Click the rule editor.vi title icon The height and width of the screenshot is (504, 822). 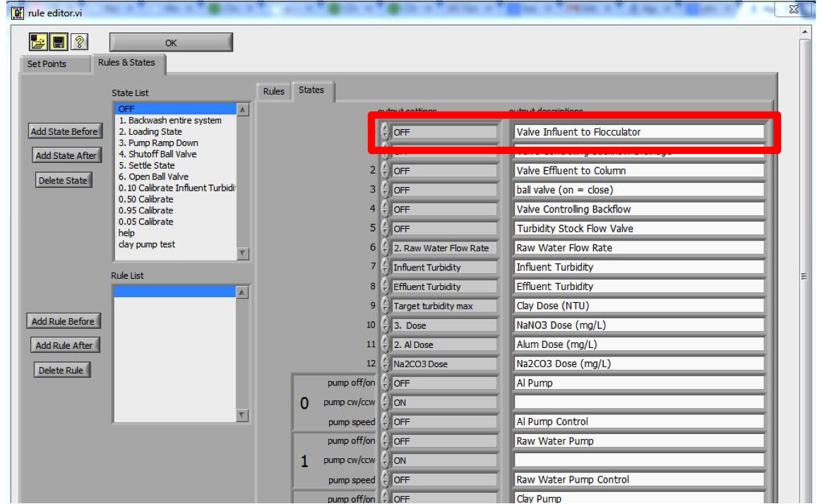(17, 13)
